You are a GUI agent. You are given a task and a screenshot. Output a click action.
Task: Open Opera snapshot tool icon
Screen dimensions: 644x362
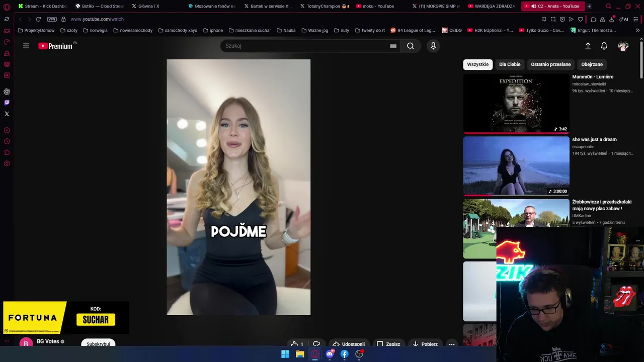[x=553, y=19]
